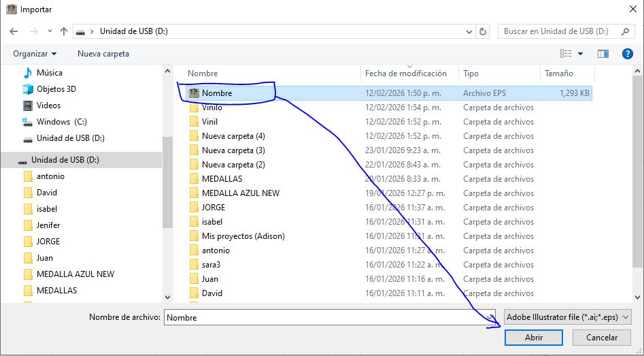
Task: Select isabel folder in file list
Action: click(212, 222)
